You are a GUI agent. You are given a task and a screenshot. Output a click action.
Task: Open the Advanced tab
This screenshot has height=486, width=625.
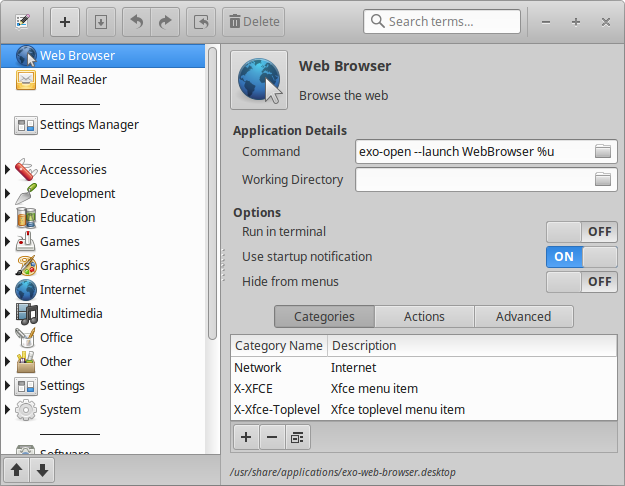523,317
